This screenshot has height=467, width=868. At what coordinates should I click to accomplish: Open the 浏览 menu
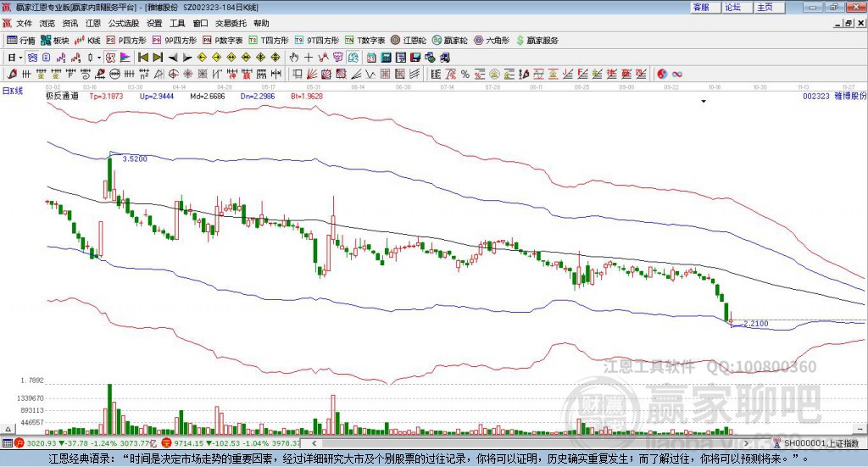pos(47,23)
